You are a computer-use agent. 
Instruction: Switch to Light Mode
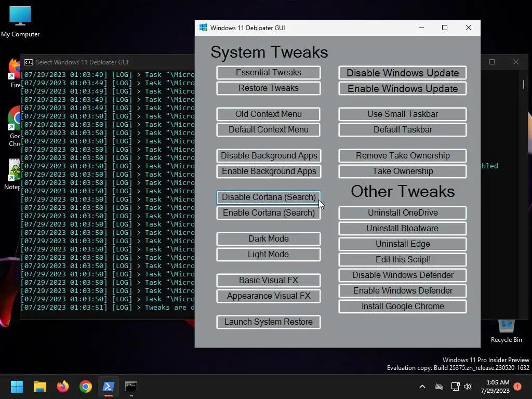point(269,255)
